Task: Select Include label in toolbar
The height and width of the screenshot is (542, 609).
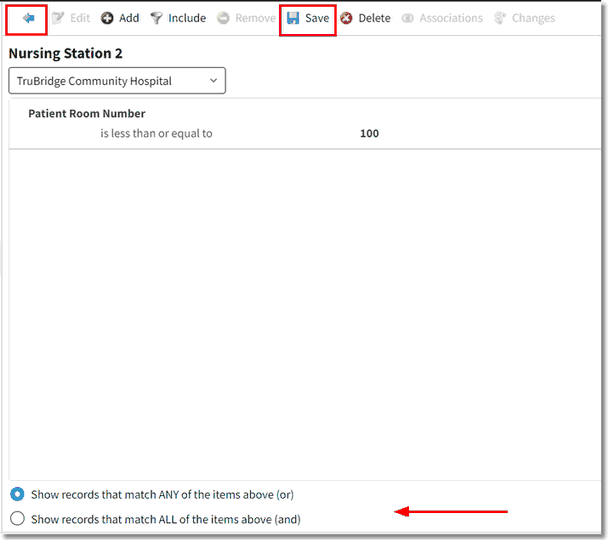Action: pos(187,18)
